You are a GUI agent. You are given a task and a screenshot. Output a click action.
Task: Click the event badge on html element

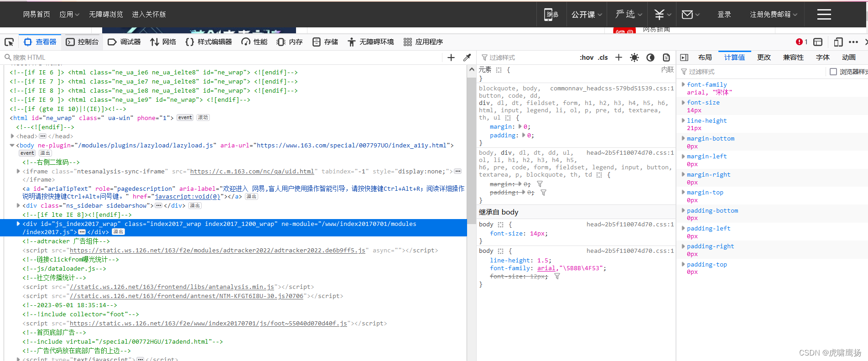(x=185, y=118)
